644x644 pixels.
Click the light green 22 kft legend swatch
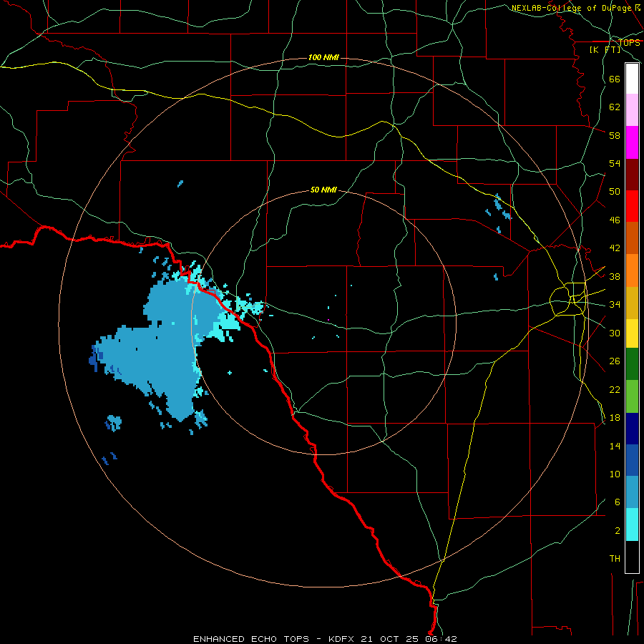(632, 396)
